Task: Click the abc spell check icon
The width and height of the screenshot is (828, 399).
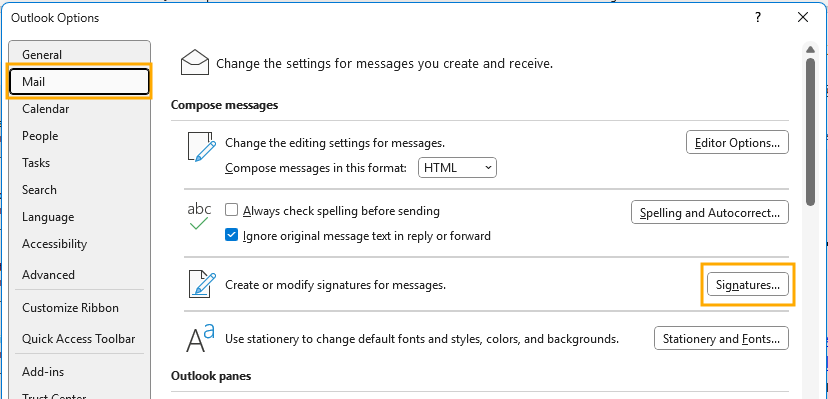Action: point(199,216)
